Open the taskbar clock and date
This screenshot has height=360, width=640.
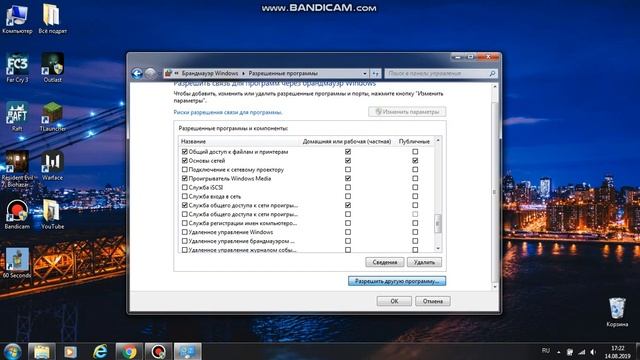point(617,352)
